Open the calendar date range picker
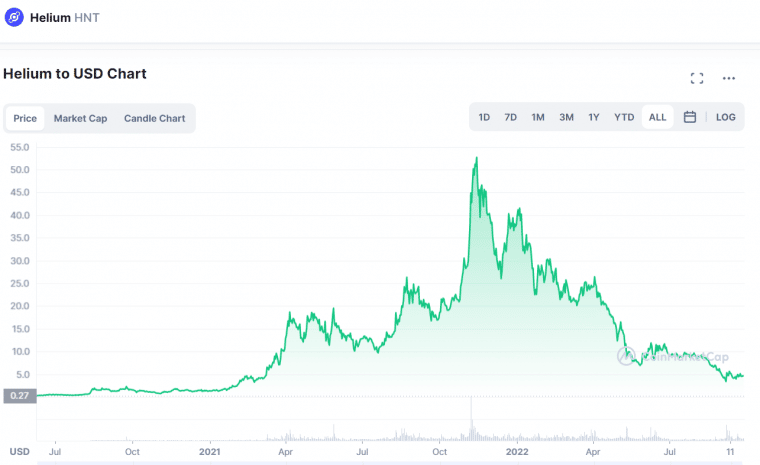The width and height of the screenshot is (760, 465). click(690, 117)
